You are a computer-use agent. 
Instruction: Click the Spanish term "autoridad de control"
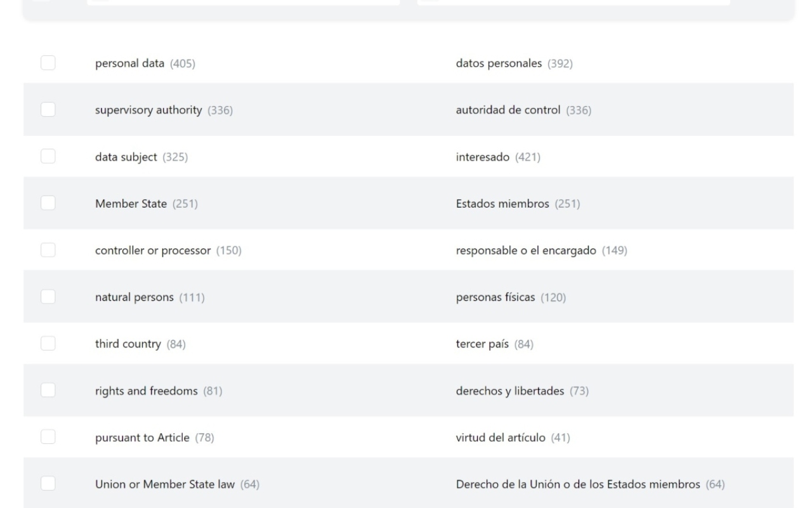click(x=508, y=110)
